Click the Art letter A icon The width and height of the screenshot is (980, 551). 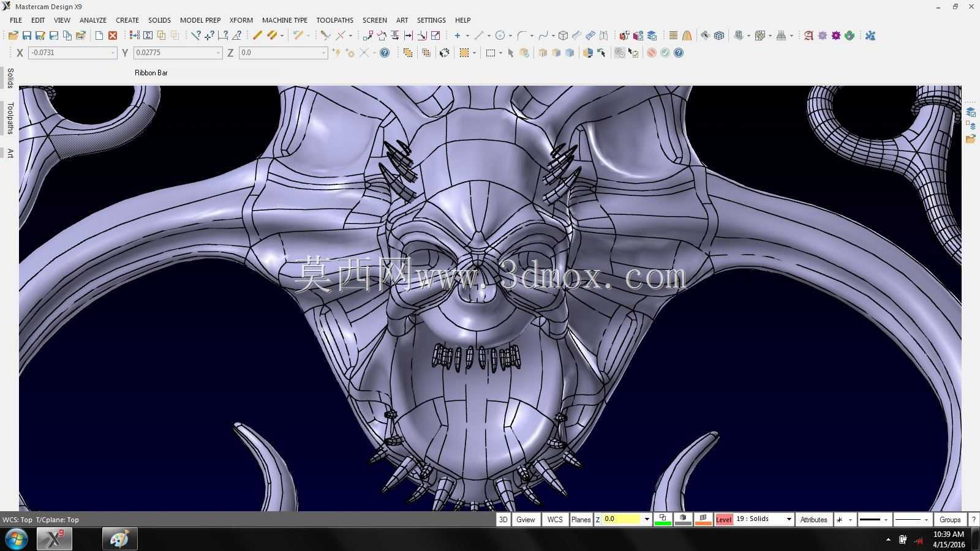[809, 36]
